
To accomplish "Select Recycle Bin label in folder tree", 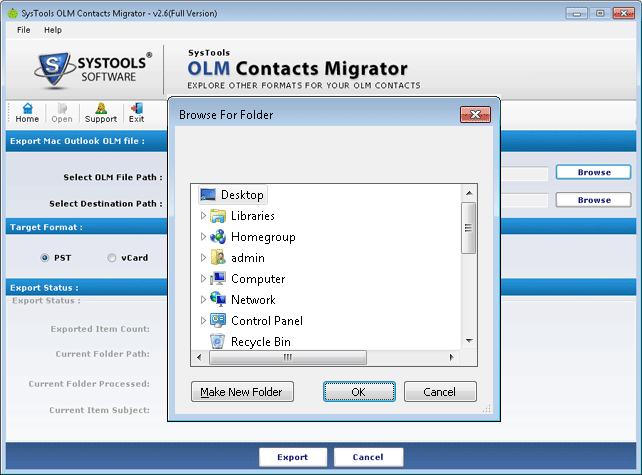I will tap(261, 342).
